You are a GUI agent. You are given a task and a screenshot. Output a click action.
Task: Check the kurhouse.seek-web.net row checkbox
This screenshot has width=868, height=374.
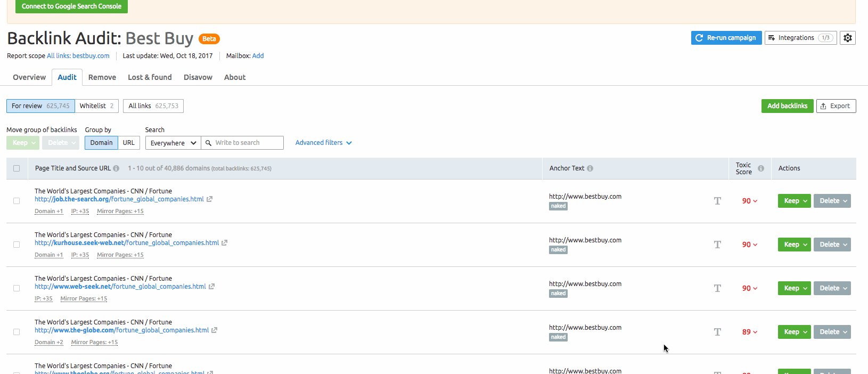[17, 245]
